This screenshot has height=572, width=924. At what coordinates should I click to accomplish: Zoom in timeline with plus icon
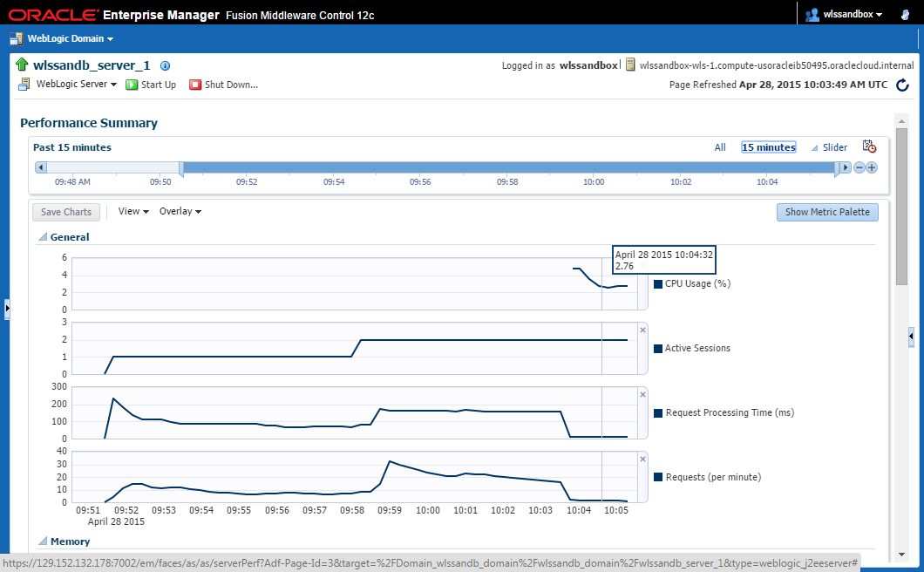coord(871,167)
